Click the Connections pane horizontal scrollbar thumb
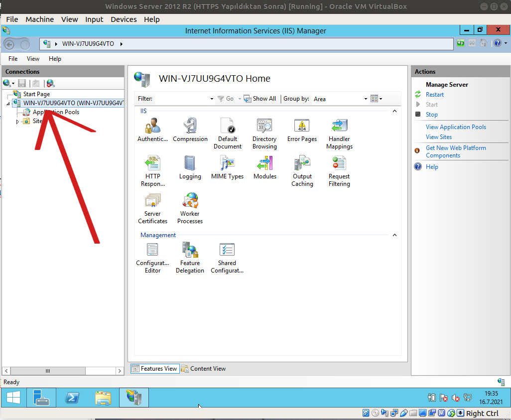 click(48, 371)
